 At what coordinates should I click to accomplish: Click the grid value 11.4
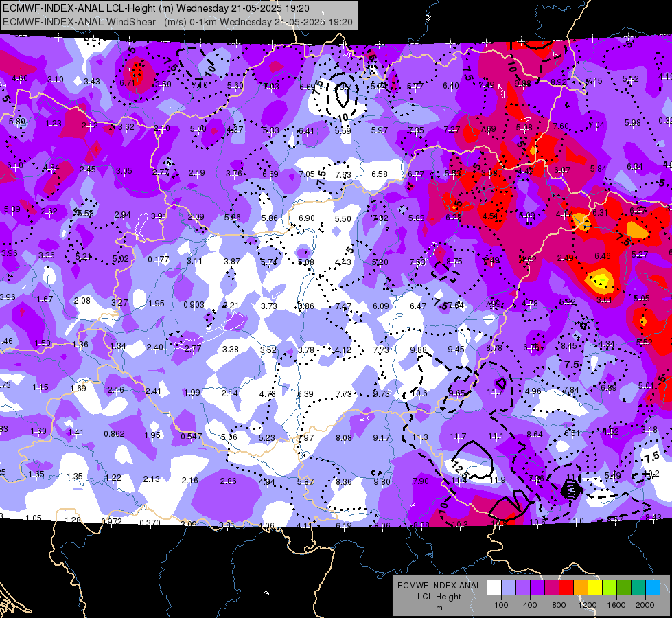(459, 481)
